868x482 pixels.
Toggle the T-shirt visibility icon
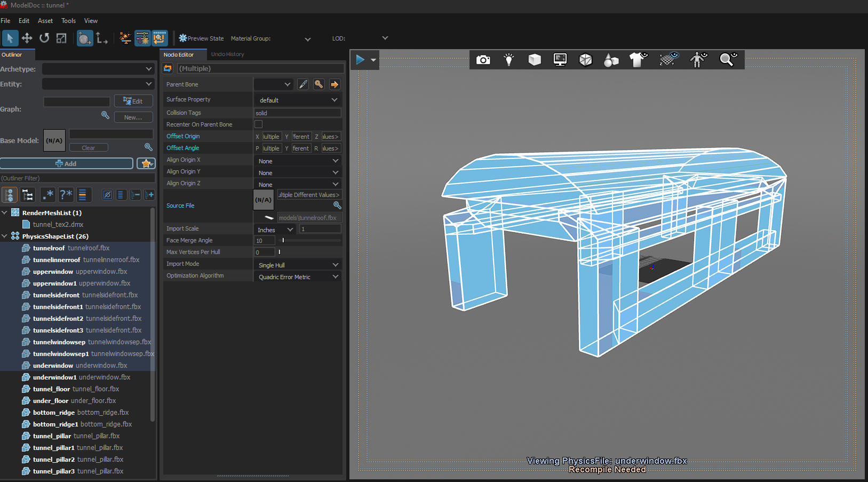pos(638,60)
